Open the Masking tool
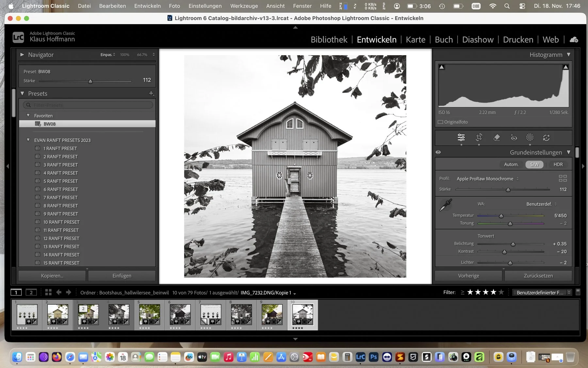 point(530,138)
